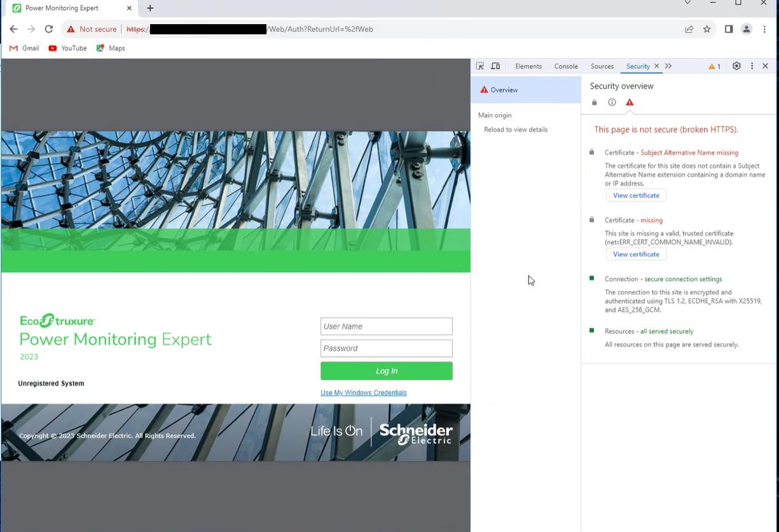Close the Power Monitoring Expert tab

pos(129,8)
